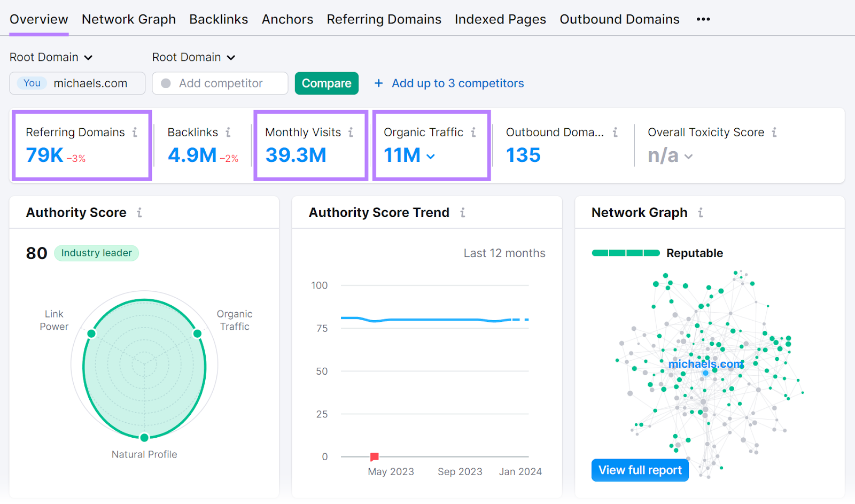Click the Add competitor input field

point(220,83)
